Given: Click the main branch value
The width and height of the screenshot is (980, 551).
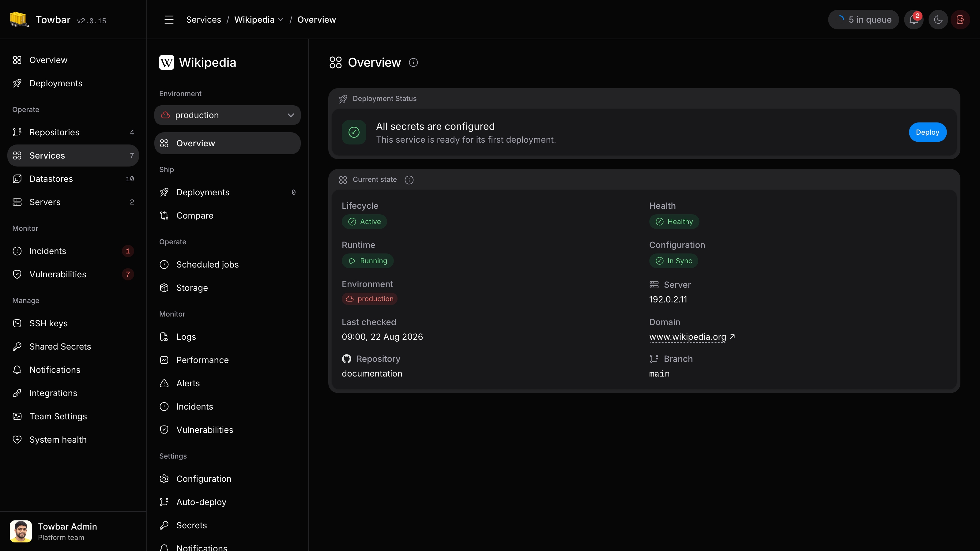Looking at the screenshot, I should (659, 374).
